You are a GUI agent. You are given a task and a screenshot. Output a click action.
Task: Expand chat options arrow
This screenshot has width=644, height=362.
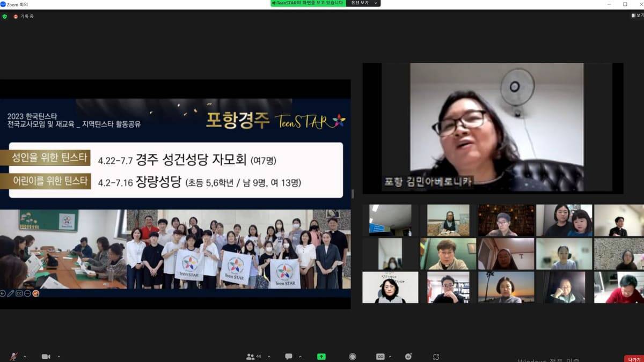[301, 357]
